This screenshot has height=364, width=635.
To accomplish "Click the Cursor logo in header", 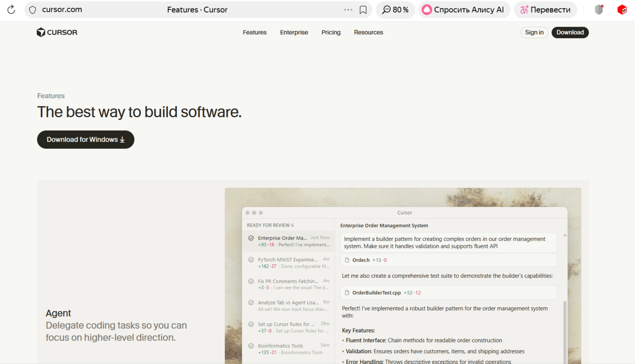I will click(x=57, y=32).
